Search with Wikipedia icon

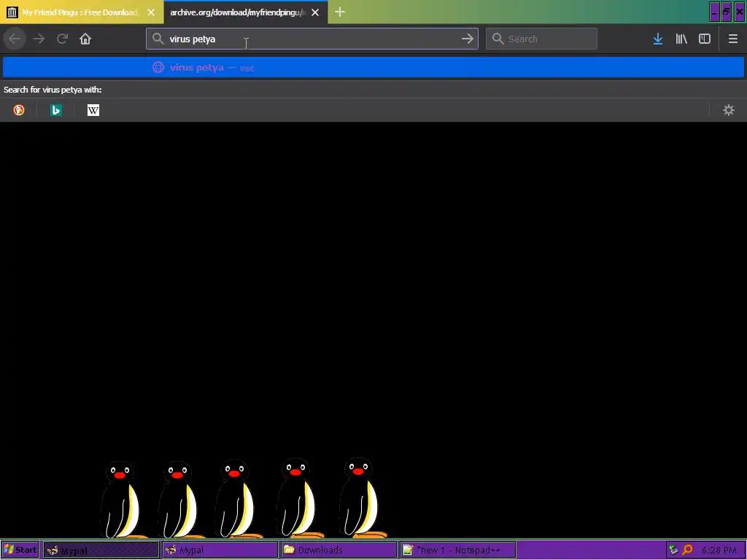coord(93,110)
